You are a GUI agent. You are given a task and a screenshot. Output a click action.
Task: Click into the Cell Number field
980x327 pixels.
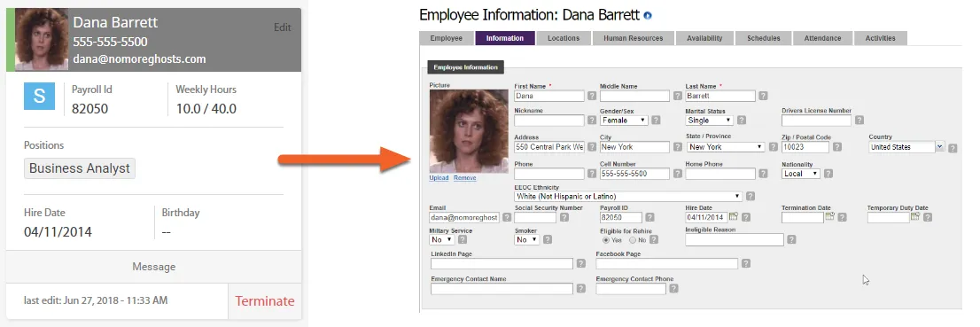(634, 174)
